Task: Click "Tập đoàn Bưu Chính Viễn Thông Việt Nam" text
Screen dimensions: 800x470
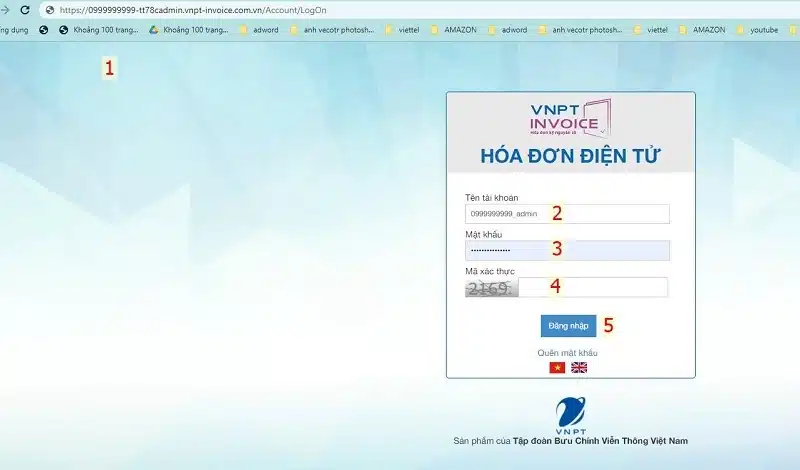Action: pos(600,441)
